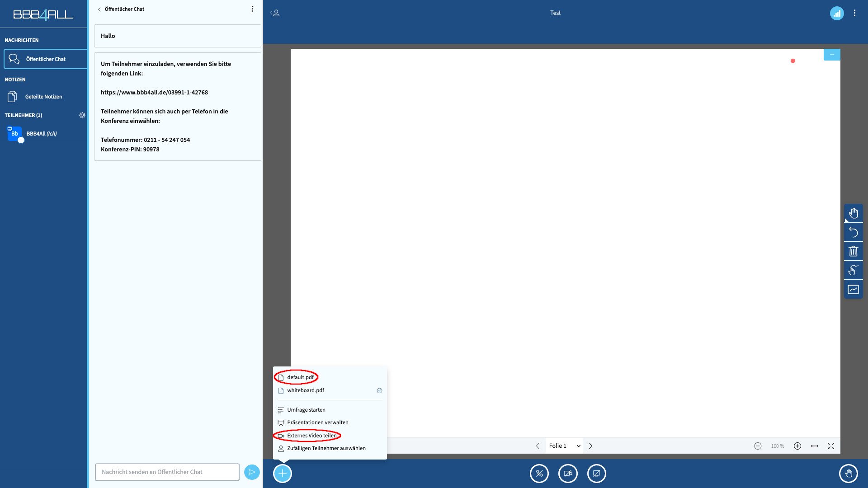The image size is (868, 488).
Task: Send the chat message
Action: [252, 472]
